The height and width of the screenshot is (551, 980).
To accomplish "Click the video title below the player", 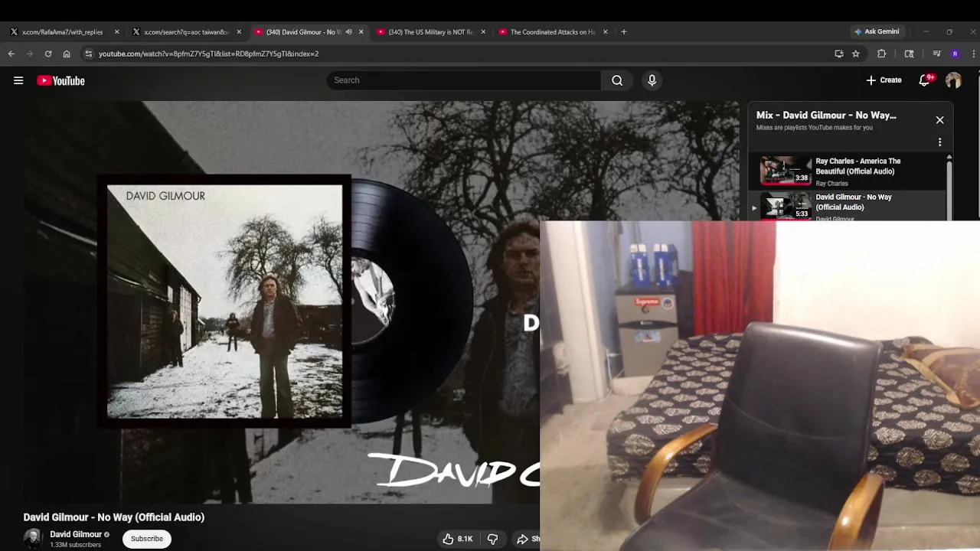I will point(114,517).
